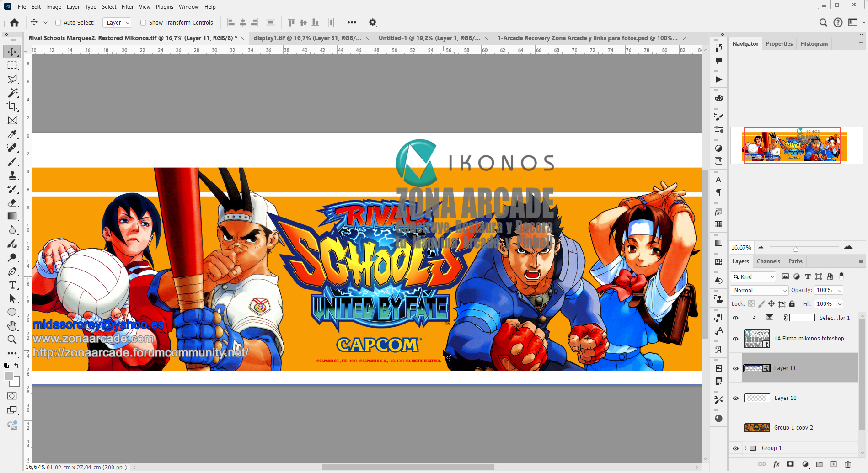The width and height of the screenshot is (868, 473).
Task: Select the Hand tool
Action: pyautogui.click(x=12, y=326)
